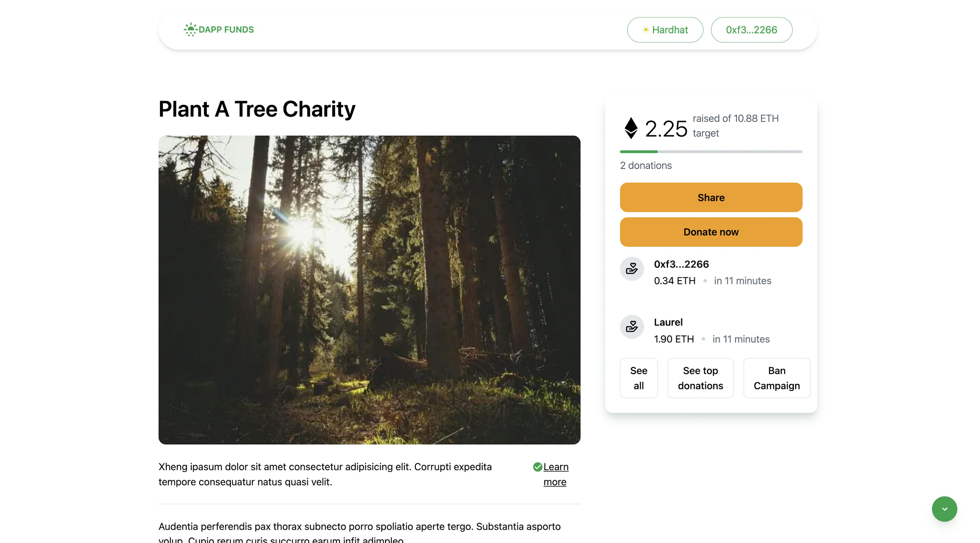Click the yellow Hardhat network dot icon
The image size is (980, 543).
(x=646, y=30)
